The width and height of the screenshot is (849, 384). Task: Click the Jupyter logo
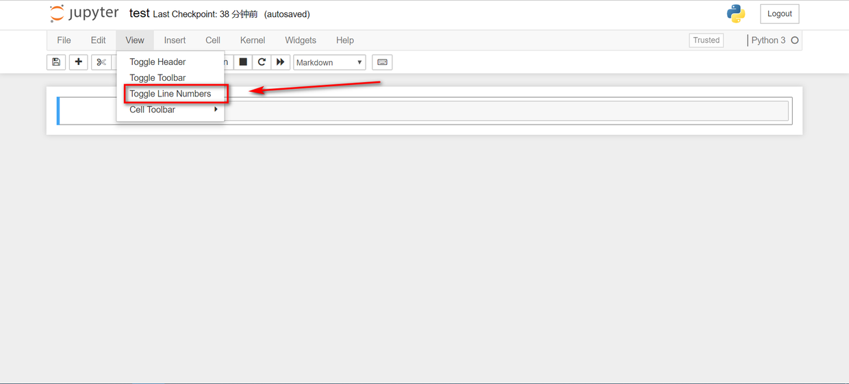84,14
